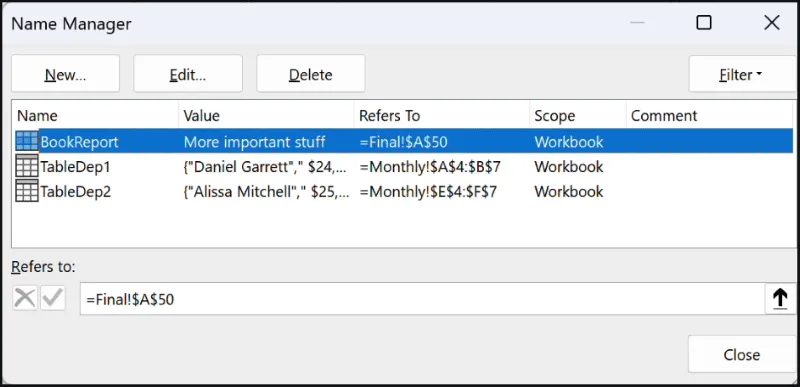Click Workbook scope of TableDep1 row
The width and height of the screenshot is (800, 387).
(569, 167)
